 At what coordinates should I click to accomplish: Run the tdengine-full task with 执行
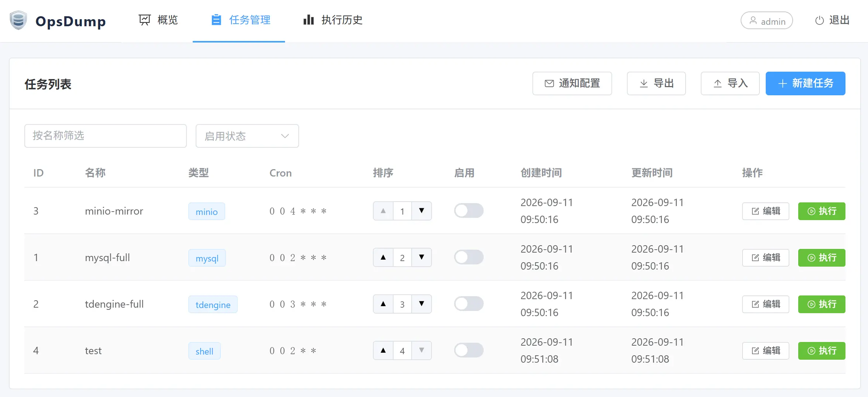point(821,304)
